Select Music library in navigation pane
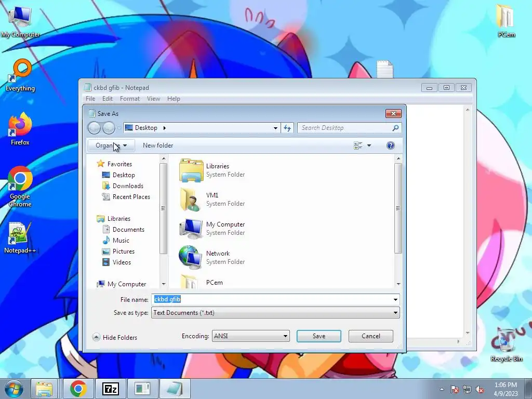This screenshot has height=399, width=532. click(116, 241)
